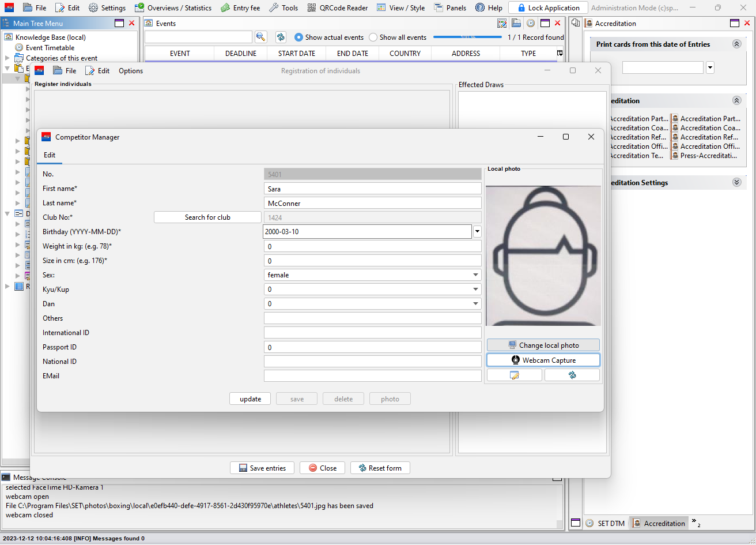Open the Birthday date picker dropdown arrow
This screenshot has width=756, height=545.
click(x=477, y=232)
